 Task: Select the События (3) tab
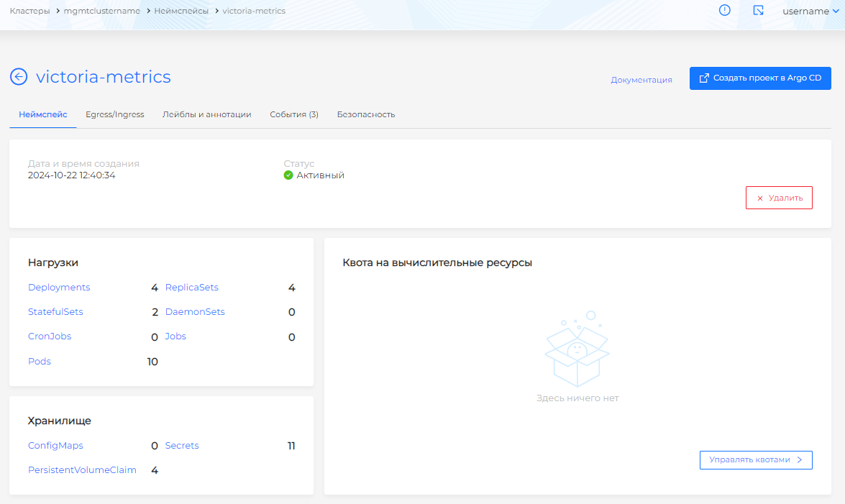293,114
